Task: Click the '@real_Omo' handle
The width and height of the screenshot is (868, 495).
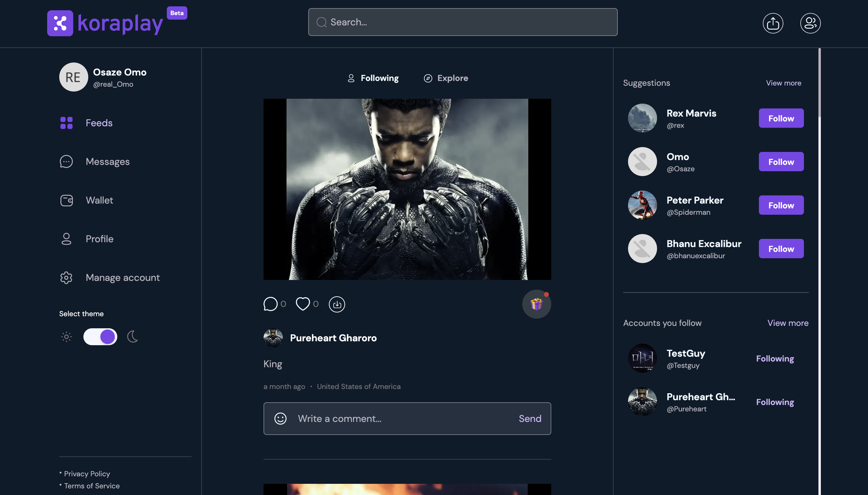Action: 113,84
